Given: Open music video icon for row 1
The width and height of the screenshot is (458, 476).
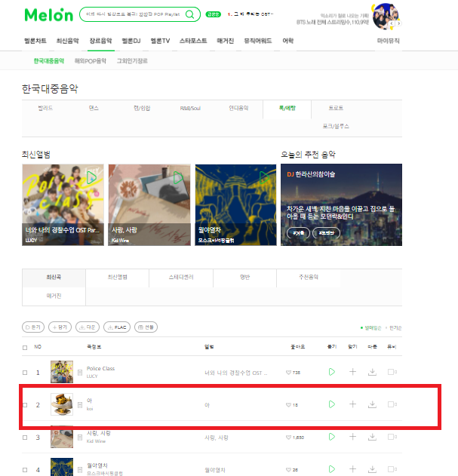Looking at the screenshot, I should [x=392, y=372].
